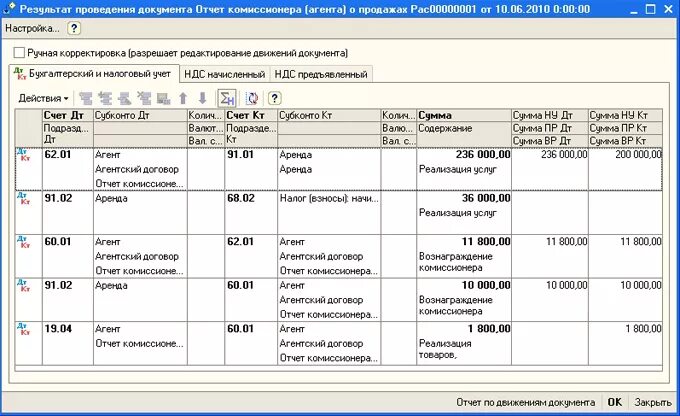Click the first add-row toolbar icon
The image size is (680, 416).
point(86,98)
